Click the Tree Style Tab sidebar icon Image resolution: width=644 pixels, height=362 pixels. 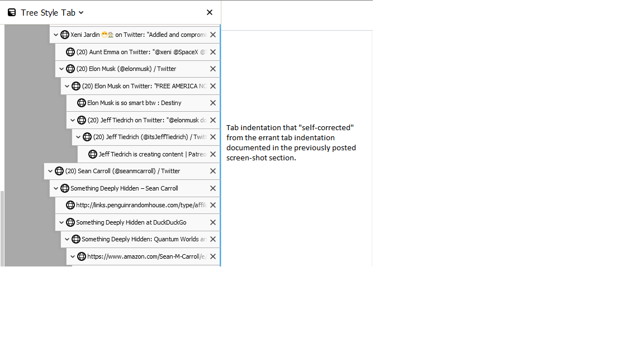[12, 13]
